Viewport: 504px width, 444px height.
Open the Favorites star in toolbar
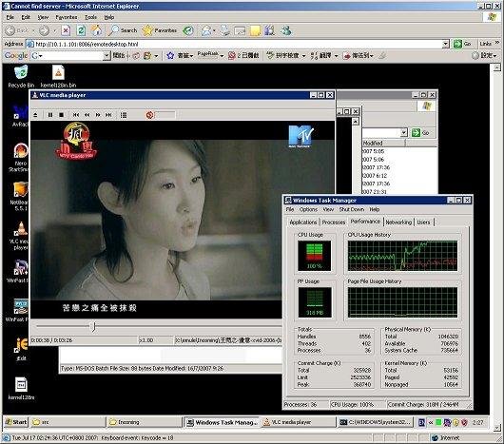point(160,30)
